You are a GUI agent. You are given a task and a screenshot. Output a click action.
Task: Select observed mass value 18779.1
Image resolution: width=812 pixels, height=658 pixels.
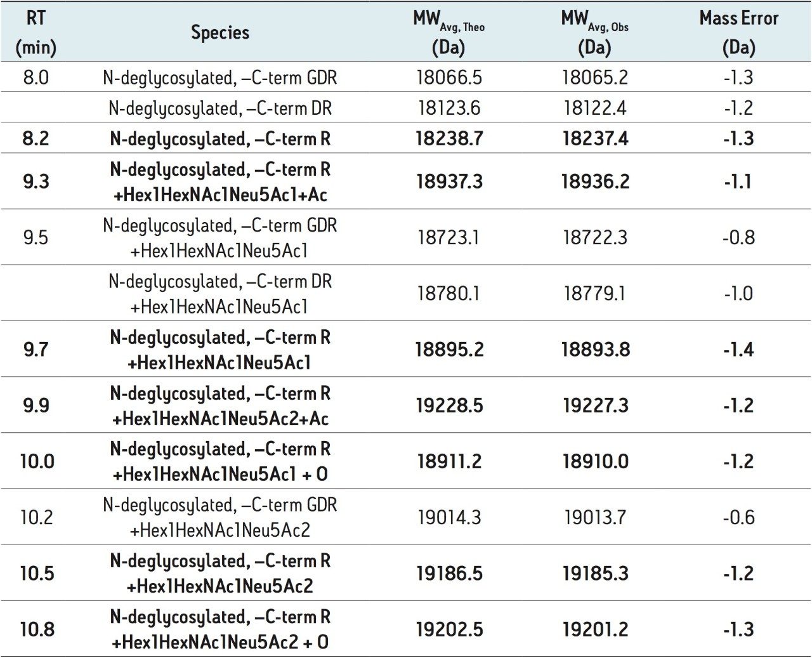[595, 293]
